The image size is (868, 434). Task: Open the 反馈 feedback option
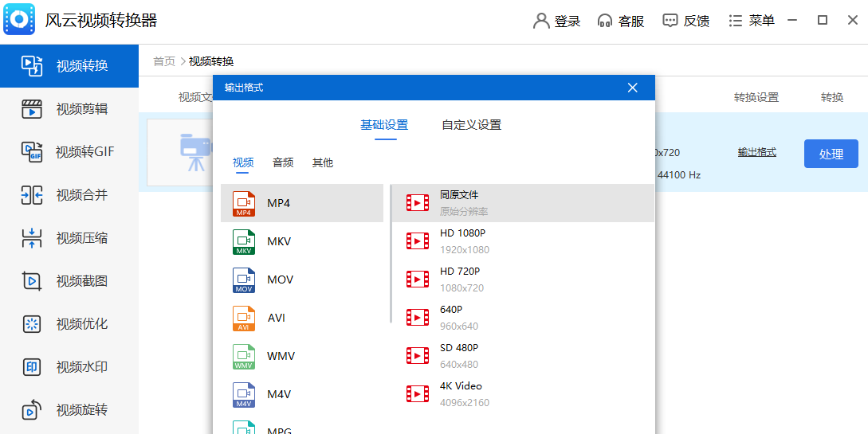(x=685, y=22)
